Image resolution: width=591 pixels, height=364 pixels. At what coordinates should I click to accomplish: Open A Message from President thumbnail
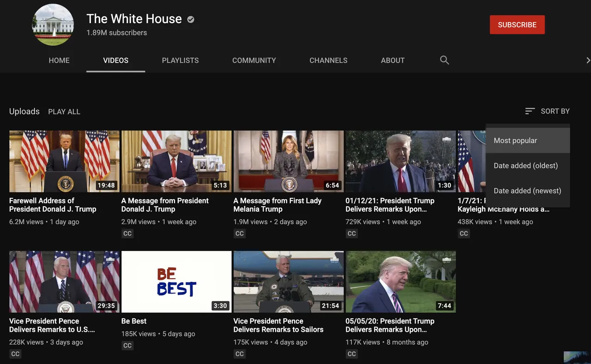tap(176, 161)
